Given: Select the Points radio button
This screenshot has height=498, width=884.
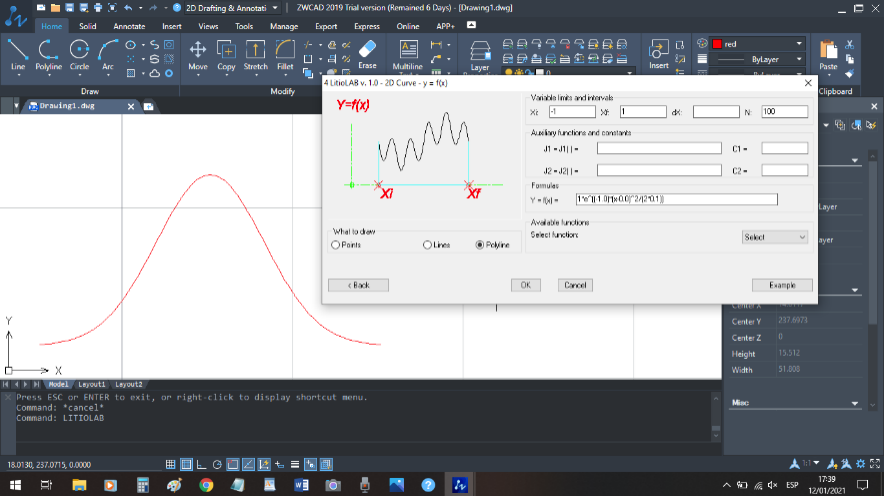Looking at the screenshot, I should click(x=335, y=245).
